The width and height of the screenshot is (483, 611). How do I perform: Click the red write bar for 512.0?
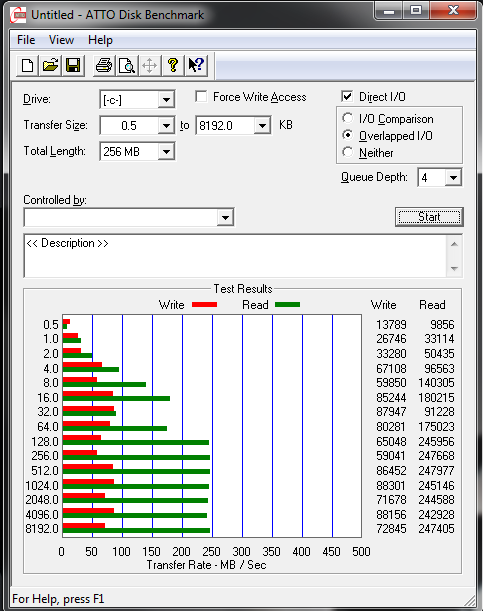click(x=88, y=466)
